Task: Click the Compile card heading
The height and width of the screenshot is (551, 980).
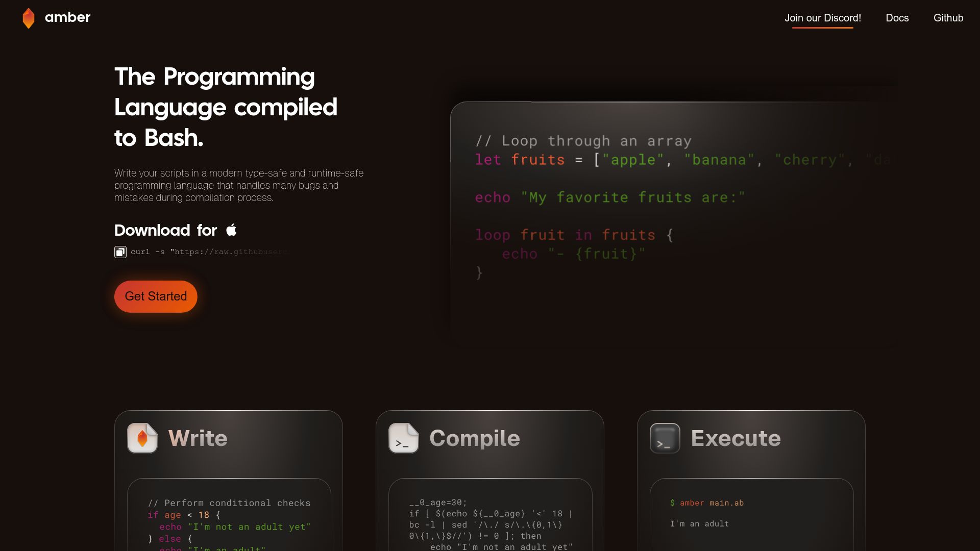Action: (x=475, y=438)
